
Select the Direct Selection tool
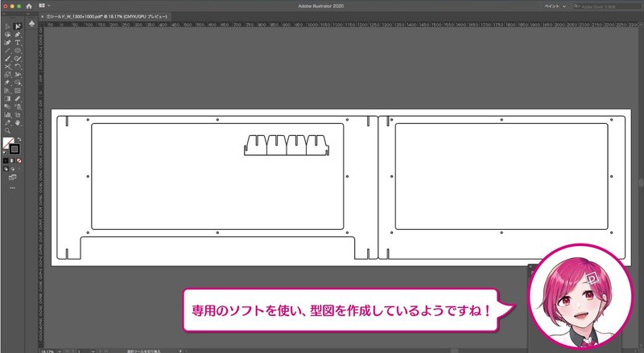point(18,27)
